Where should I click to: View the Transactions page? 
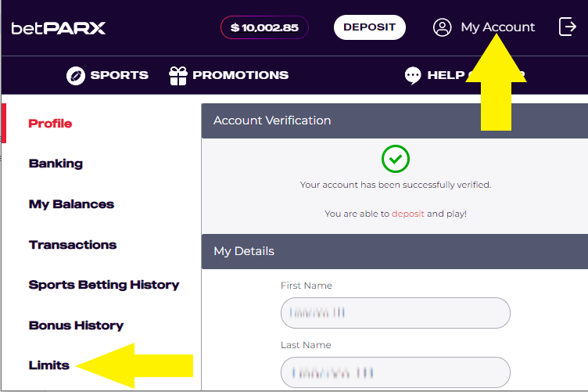[x=73, y=245]
